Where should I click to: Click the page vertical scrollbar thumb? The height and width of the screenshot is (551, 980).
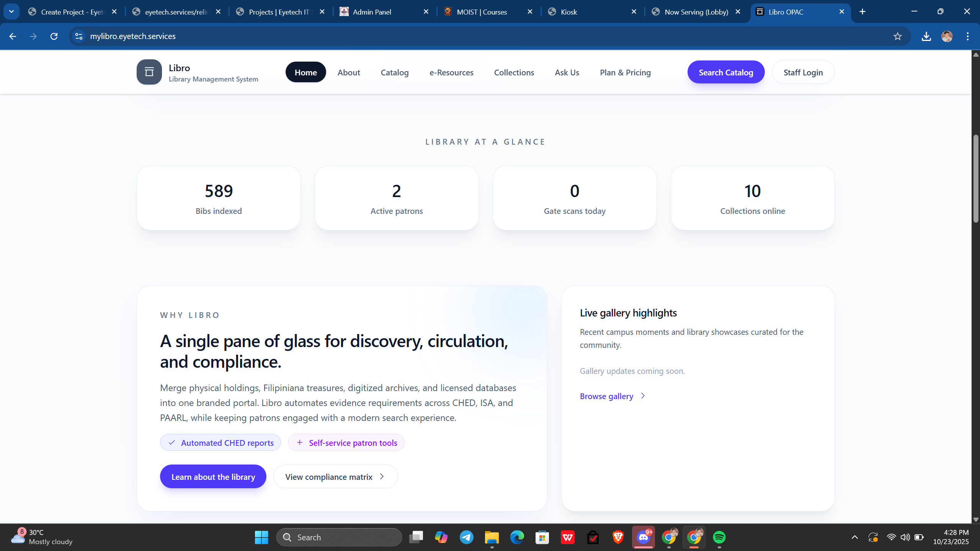[x=976, y=178]
